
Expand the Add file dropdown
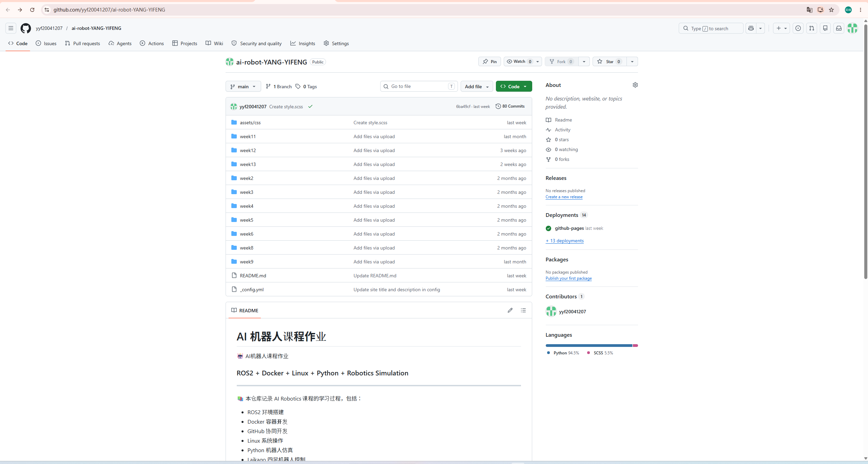477,87
